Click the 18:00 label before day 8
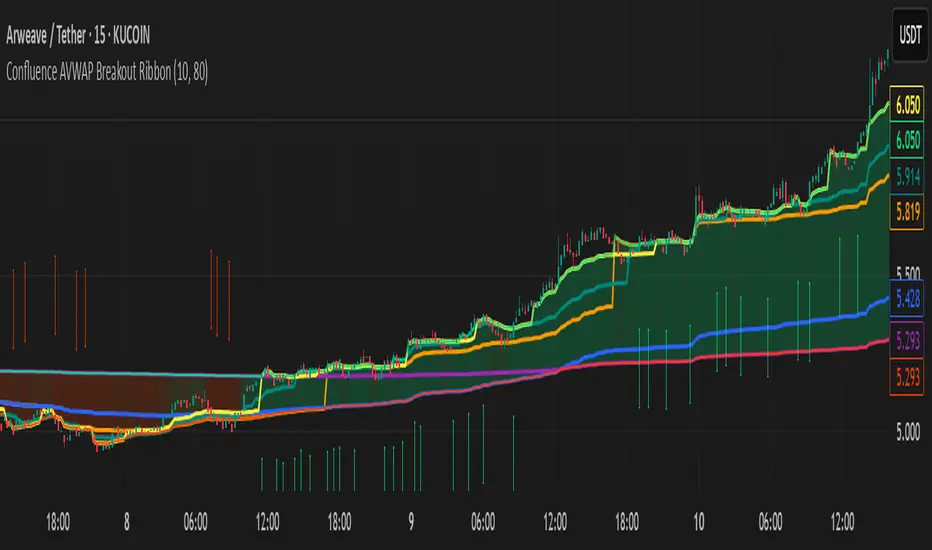This screenshot has width=932, height=550. 58,522
